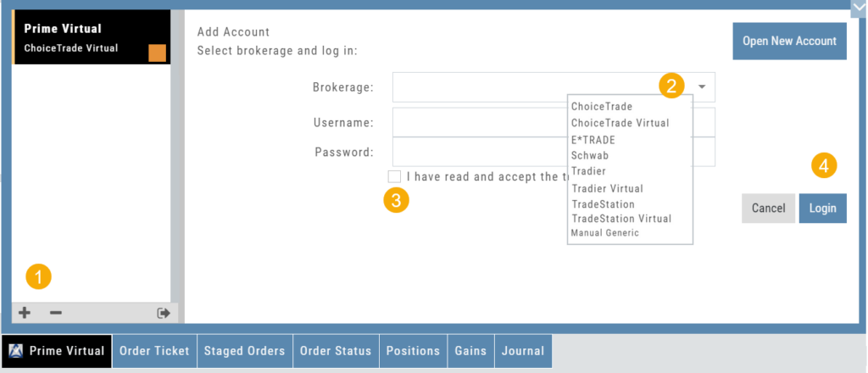Open the Staged Orders tab
Image resolution: width=868 pixels, height=373 pixels.
coord(245,351)
